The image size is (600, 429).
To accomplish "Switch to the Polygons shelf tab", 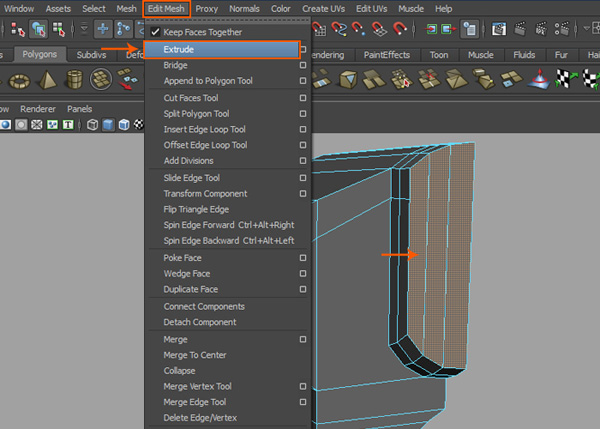I will (x=39, y=54).
